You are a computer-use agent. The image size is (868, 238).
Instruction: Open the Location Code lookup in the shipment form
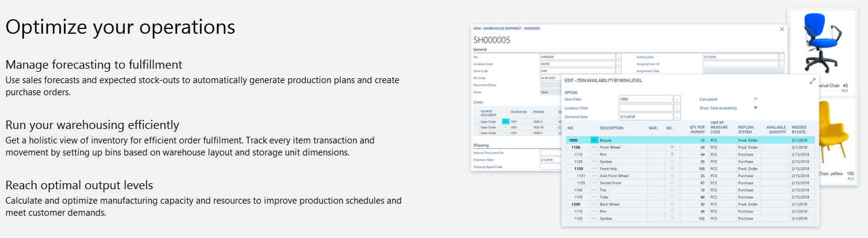tap(618, 64)
